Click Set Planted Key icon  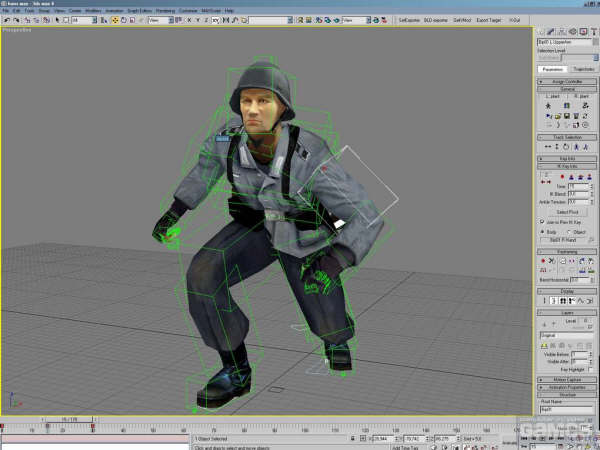click(x=571, y=177)
